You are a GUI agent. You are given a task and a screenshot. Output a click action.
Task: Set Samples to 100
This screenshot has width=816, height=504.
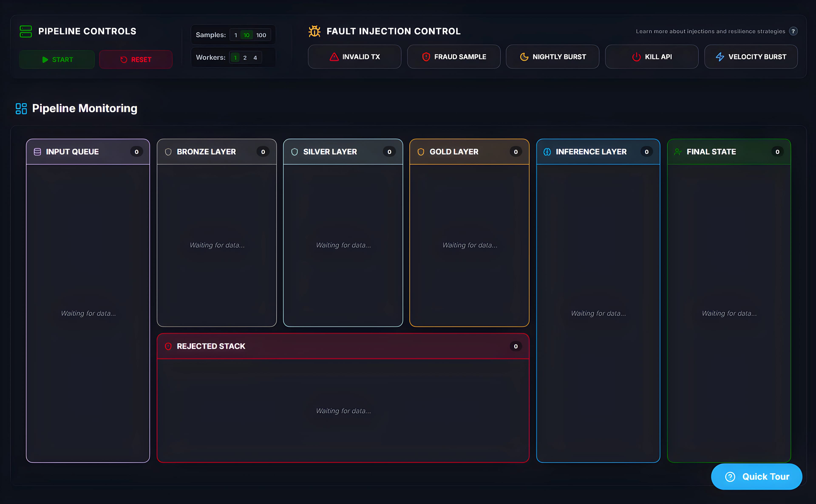pyautogui.click(x=261, y=35)
